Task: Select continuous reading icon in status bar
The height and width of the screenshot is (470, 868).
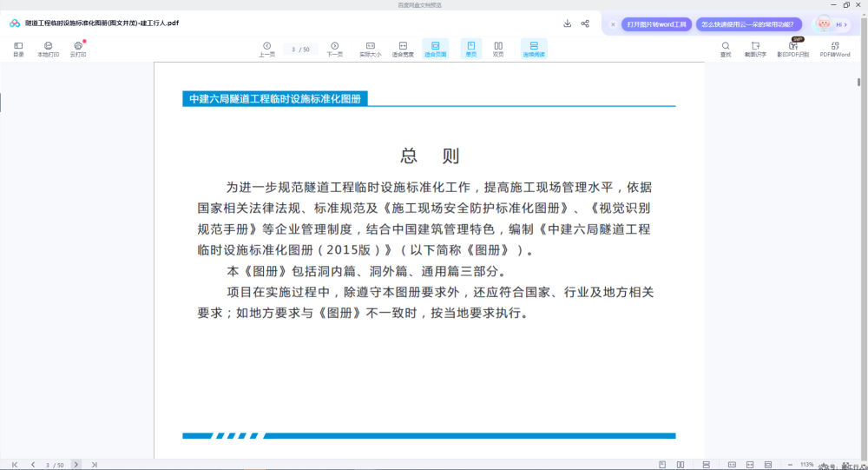Action: tap(706, 465)
